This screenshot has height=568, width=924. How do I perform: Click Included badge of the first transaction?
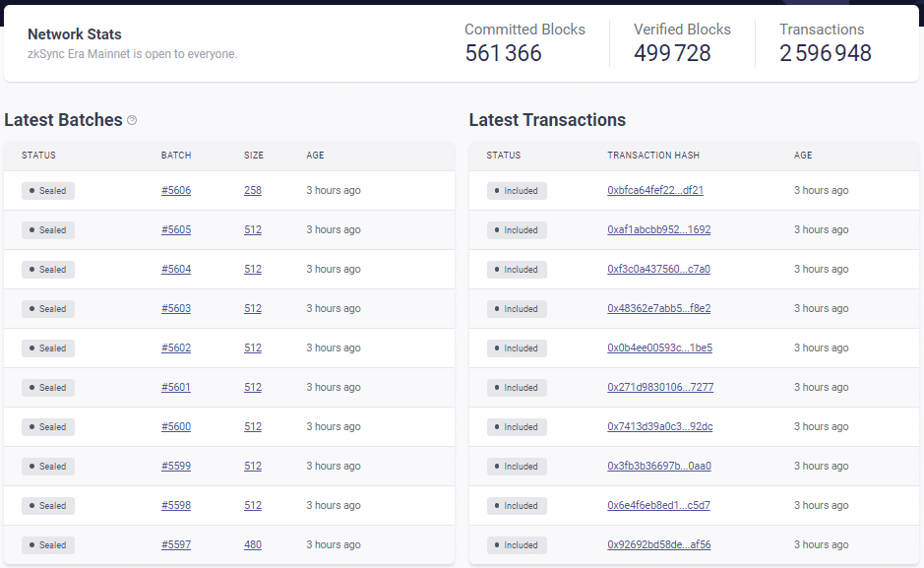point(517,191)
